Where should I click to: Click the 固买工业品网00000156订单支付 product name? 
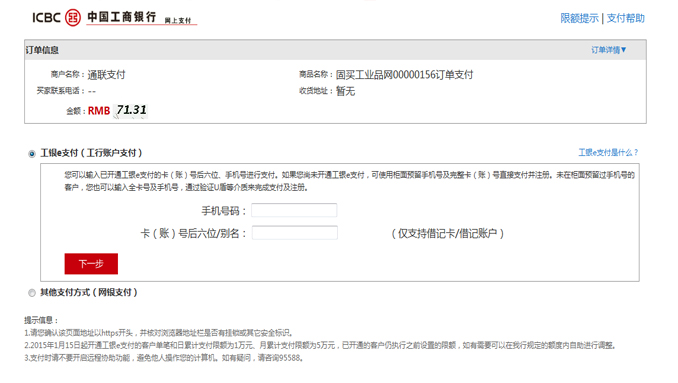coord(404,75)
